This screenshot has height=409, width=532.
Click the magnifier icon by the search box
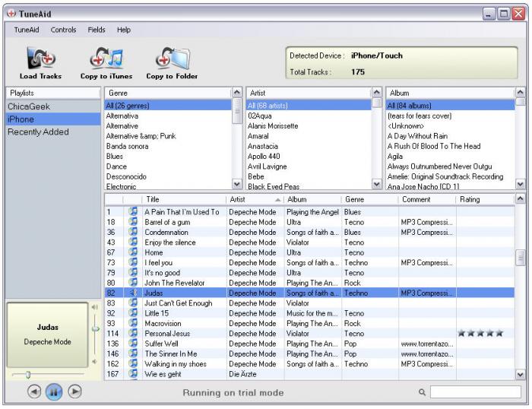coord(422,392)
